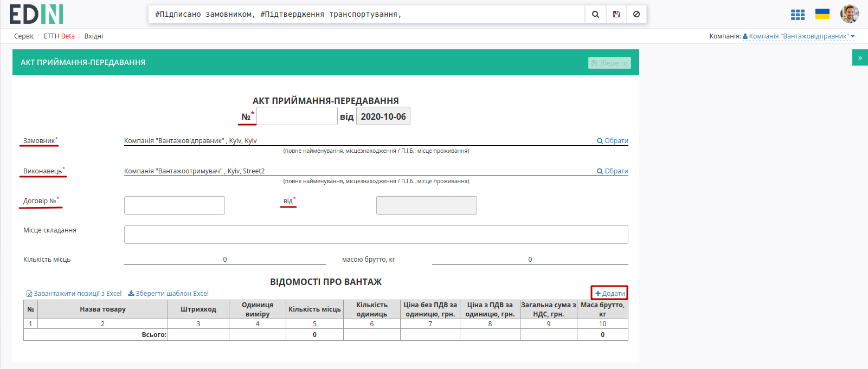Click Замовник company name text
Viewport: 868px width, 369px height.
pyautogui.click(x=190, y=140)
